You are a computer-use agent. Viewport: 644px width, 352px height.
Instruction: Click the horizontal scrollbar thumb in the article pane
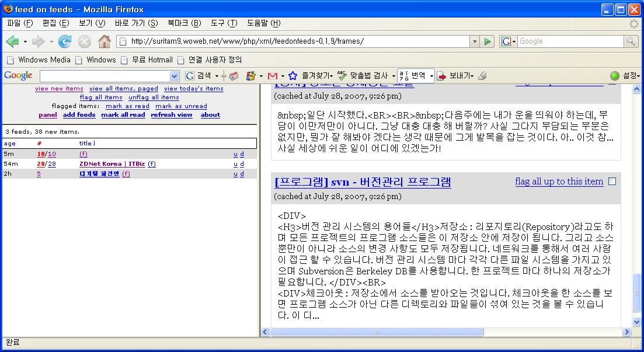[377, 332]
